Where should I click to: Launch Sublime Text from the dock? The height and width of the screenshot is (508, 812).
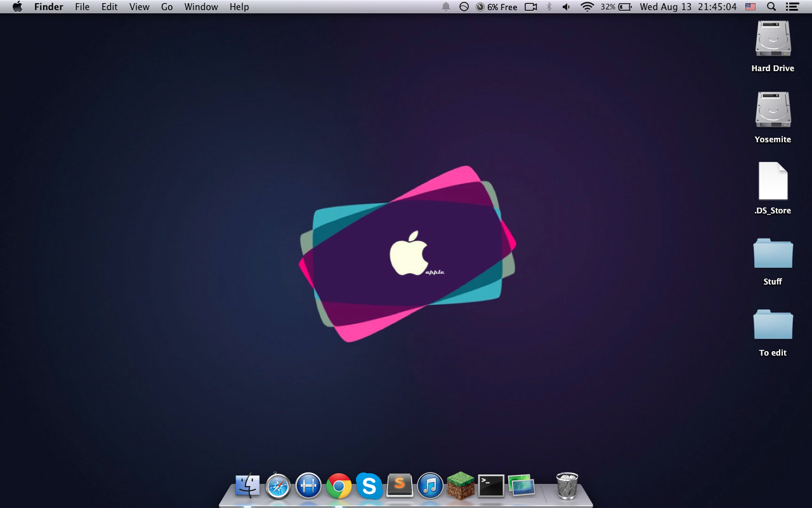tap(400, 486)
